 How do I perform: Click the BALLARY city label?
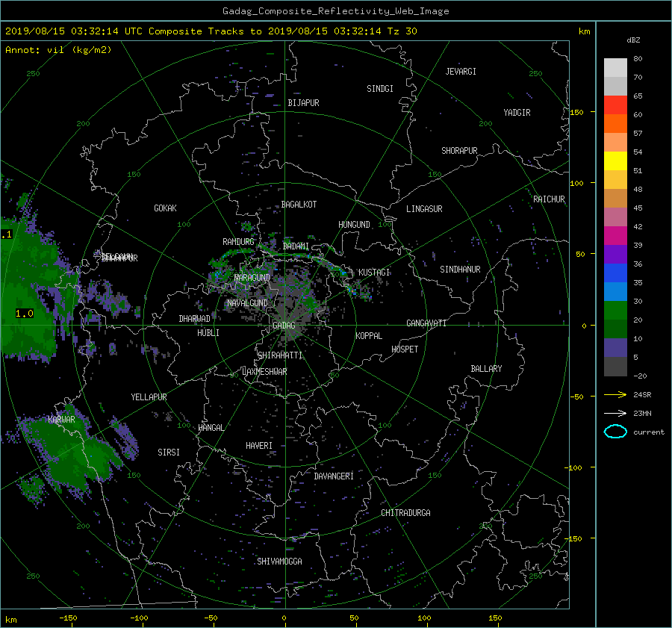click(x=486, y=369)
